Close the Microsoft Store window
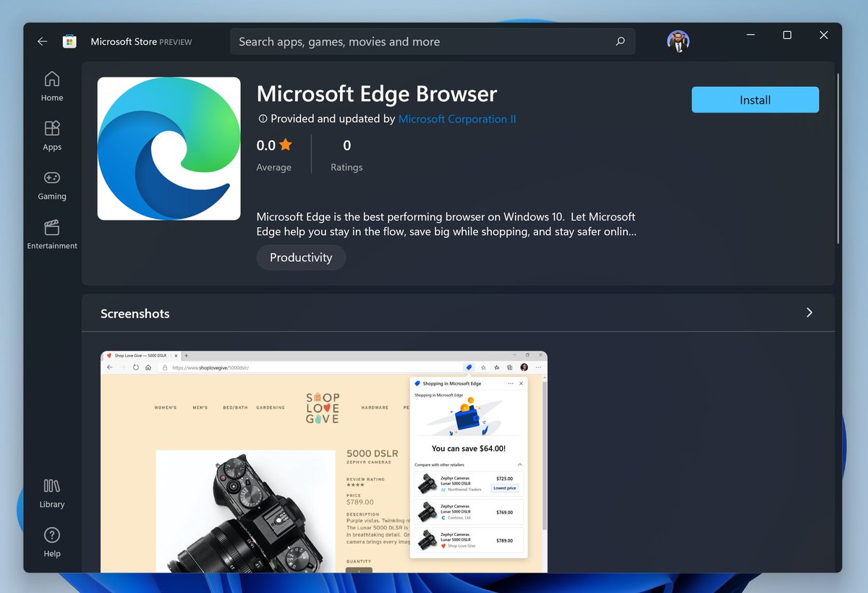This screenshot has width=868, height=593. (x=824, y=35)
